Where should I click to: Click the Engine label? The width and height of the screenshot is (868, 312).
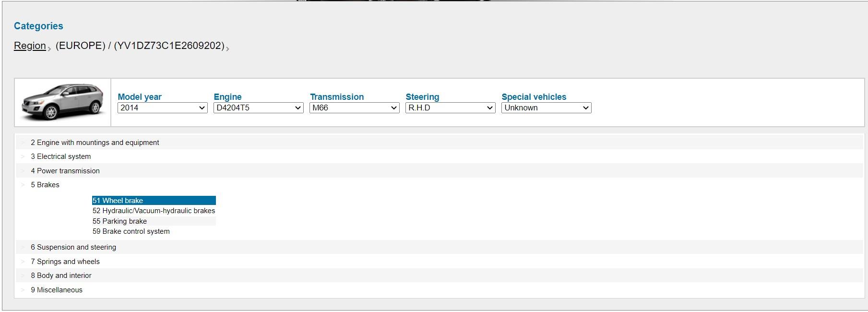point(227,97)
